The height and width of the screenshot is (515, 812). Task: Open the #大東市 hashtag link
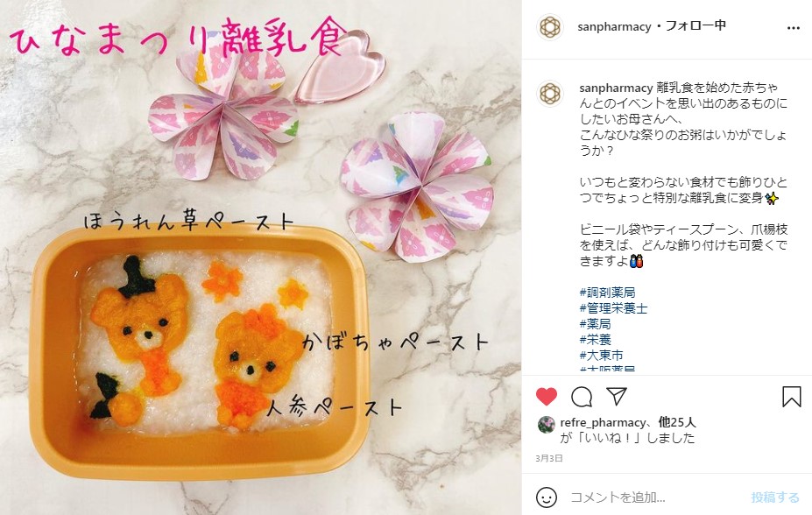pyautogui.click(x=601, y=356)
